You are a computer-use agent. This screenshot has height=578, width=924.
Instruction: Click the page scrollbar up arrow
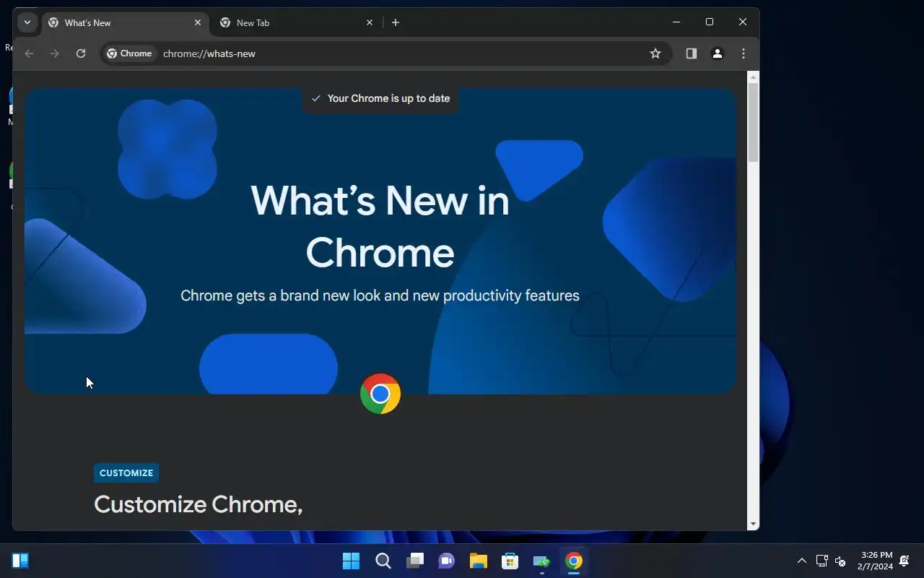click(754, 77)
